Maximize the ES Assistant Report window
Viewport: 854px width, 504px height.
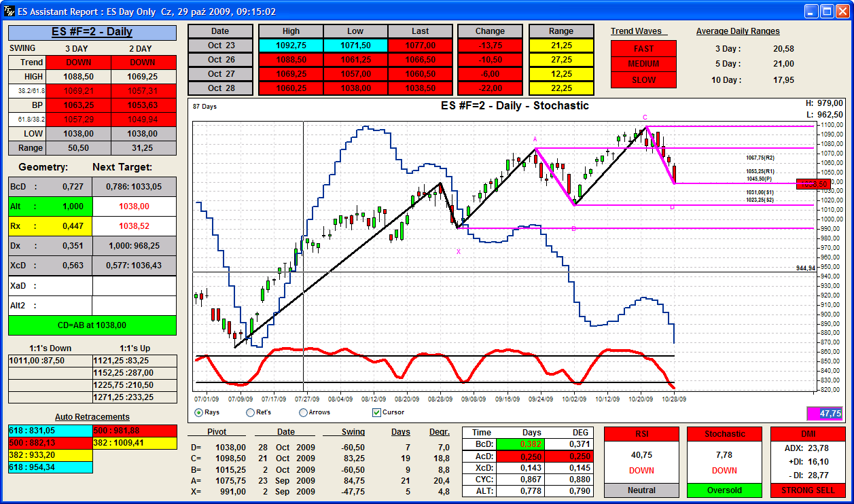click(827, 12)
